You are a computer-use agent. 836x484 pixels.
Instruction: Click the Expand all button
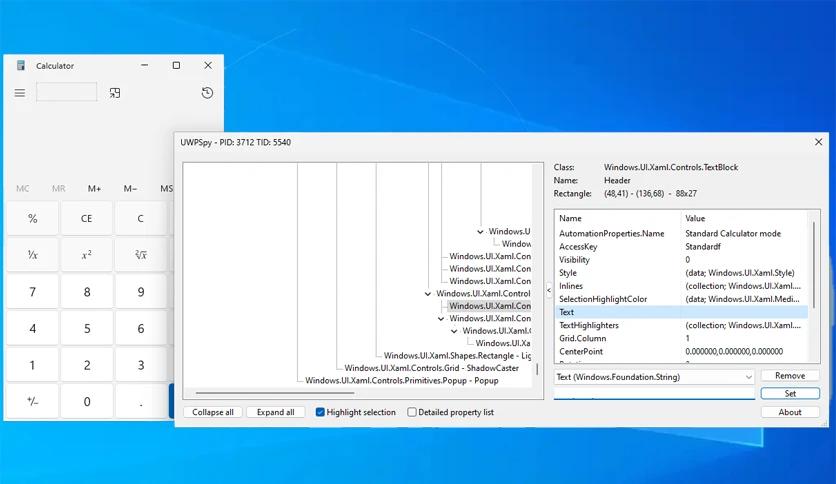click(x=275, y=412)
